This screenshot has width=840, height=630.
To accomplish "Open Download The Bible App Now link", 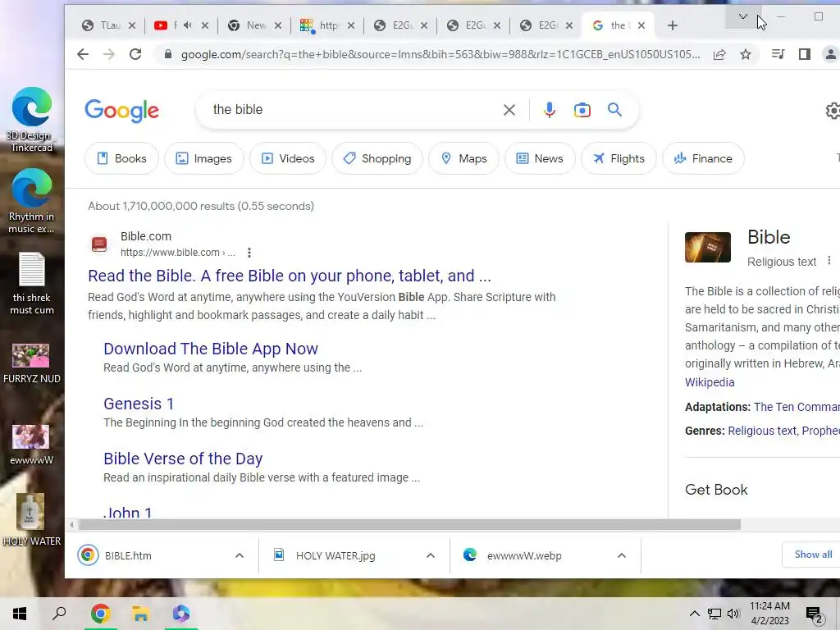I will tap(211, 349).
